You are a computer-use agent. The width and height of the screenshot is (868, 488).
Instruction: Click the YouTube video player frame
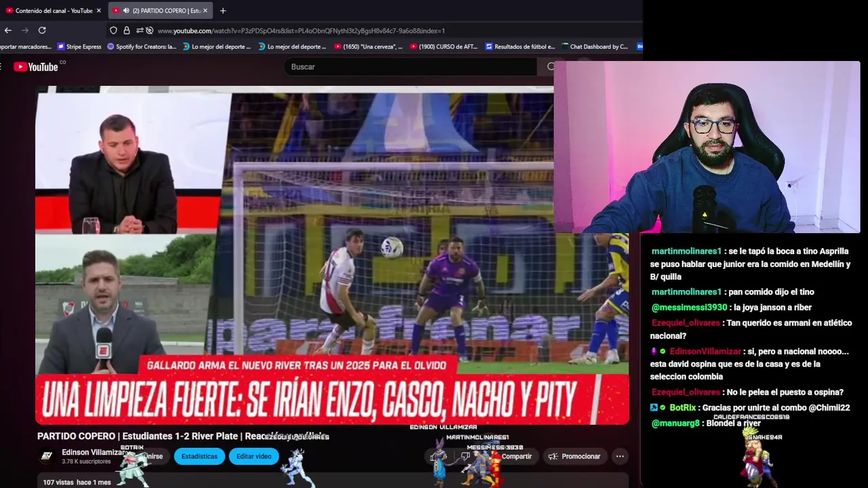[332, 255]
